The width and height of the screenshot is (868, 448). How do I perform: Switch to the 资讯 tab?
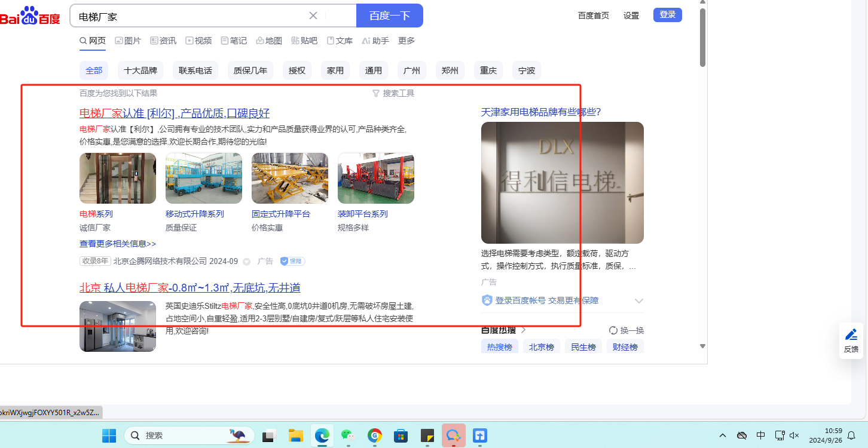[x=163, y=41]
